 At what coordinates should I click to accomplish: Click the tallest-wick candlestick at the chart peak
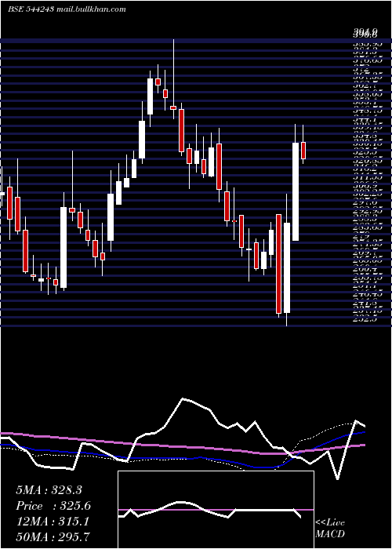[x=173, y=79]
